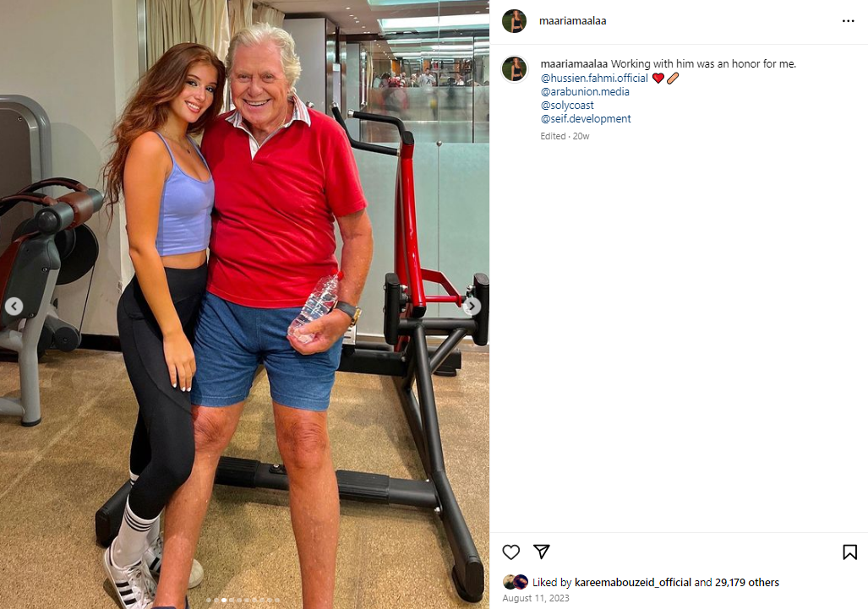868x609 pixels.
Task: Click the gym photo of the post
Action: [244, 304]
